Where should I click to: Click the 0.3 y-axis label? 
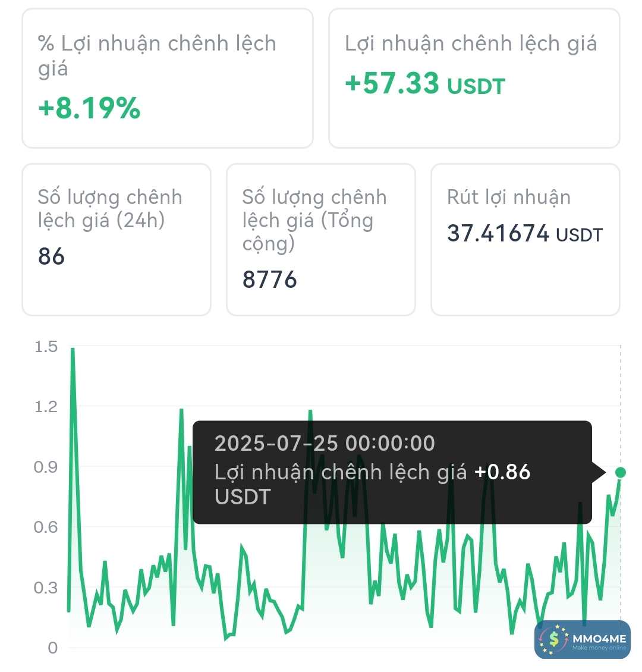(46, 588)
